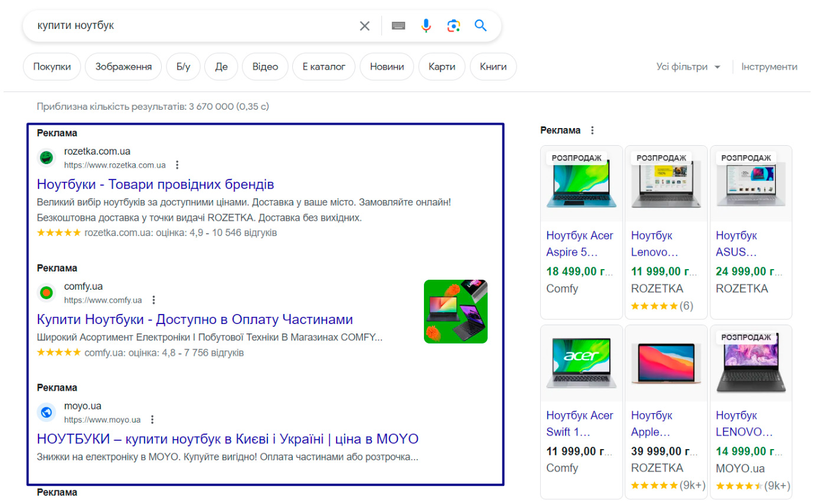
Task: Click the 39 999,00 price
Action: [665, 451]
